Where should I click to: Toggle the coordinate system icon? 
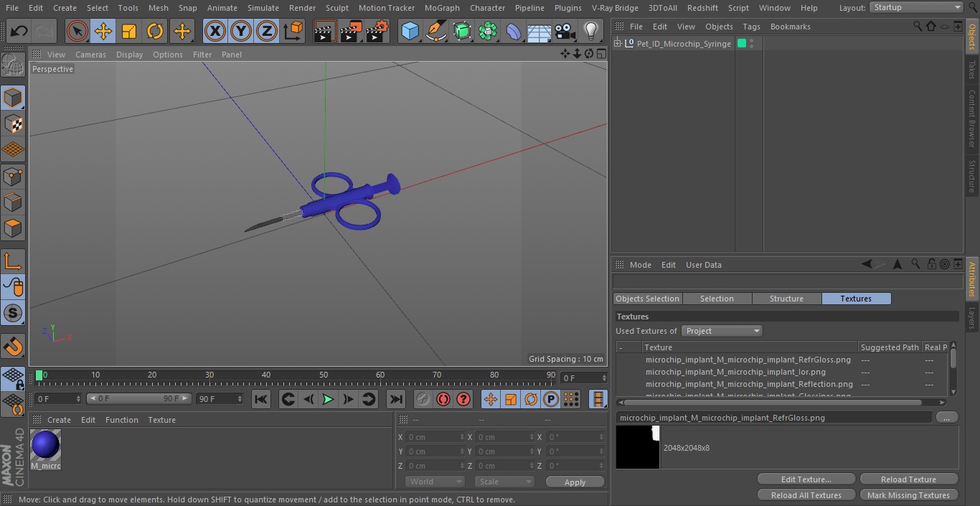293,32
